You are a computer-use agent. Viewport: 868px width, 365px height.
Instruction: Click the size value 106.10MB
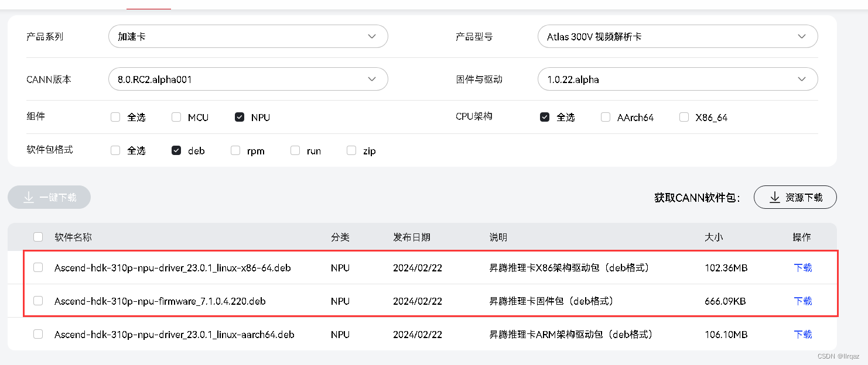pos(726,335)
